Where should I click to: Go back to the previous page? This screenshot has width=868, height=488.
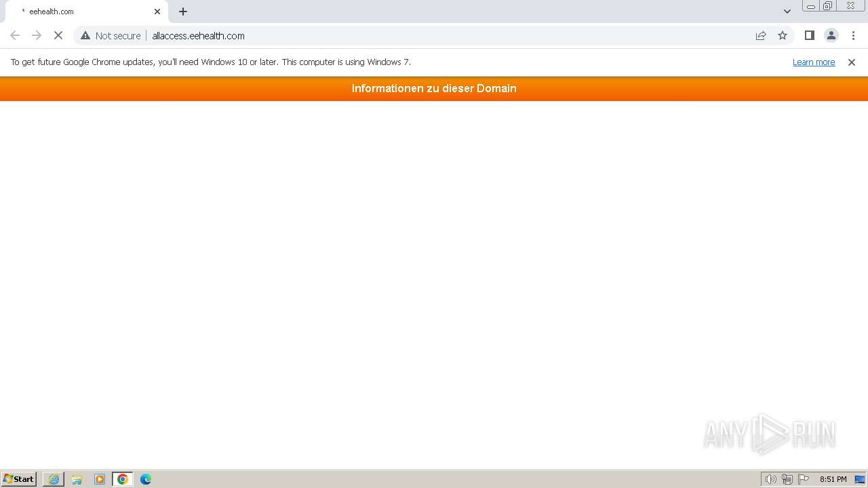point(15,35)
